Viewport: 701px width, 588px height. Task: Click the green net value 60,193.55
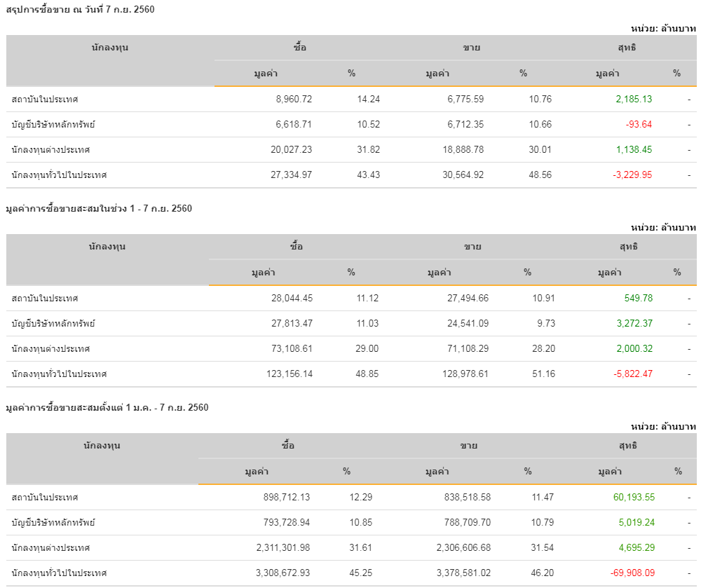click(x=631, y=497)
